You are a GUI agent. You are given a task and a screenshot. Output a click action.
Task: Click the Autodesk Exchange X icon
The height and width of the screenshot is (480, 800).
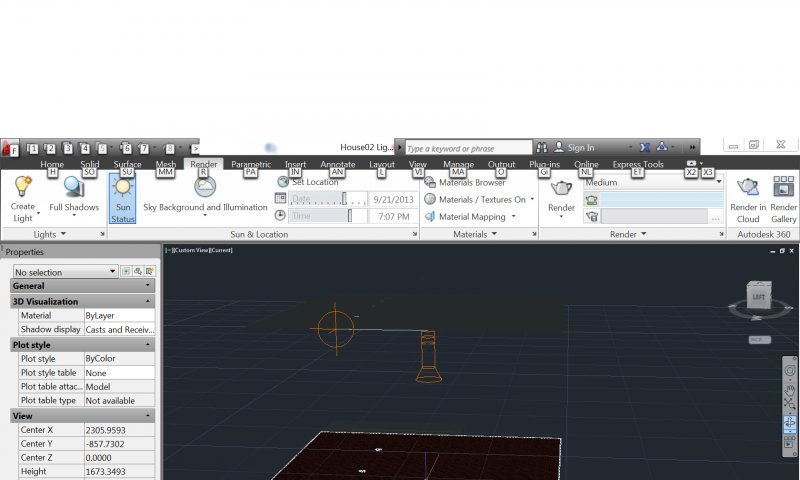pyautogui.click(x=645, y=147)
